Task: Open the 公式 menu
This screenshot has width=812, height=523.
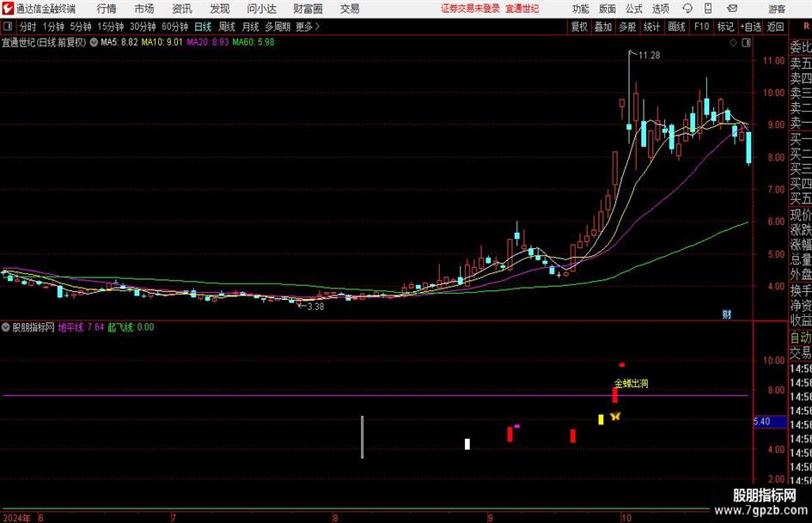Action: pyautogui.click(x=634, y=9)
